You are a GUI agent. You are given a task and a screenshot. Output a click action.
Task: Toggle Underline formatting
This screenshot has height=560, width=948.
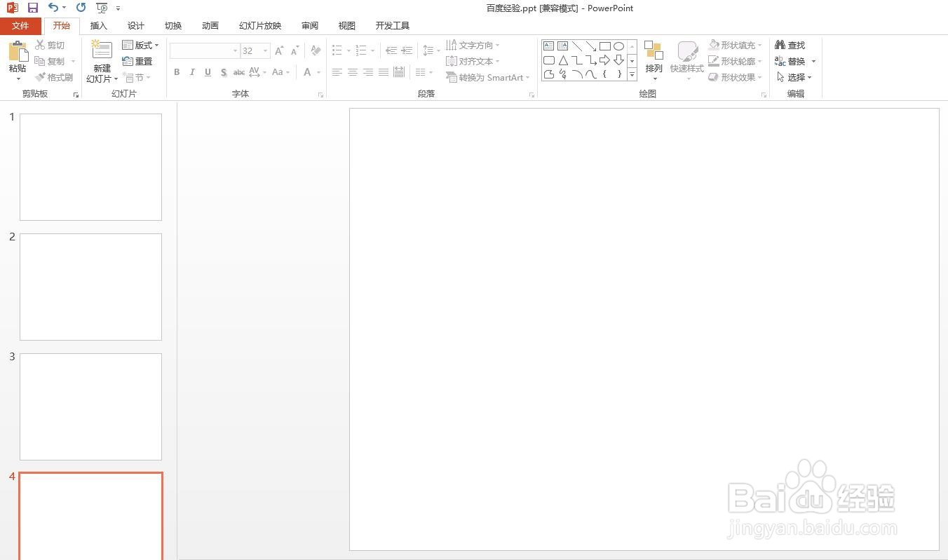pos(208,72)
